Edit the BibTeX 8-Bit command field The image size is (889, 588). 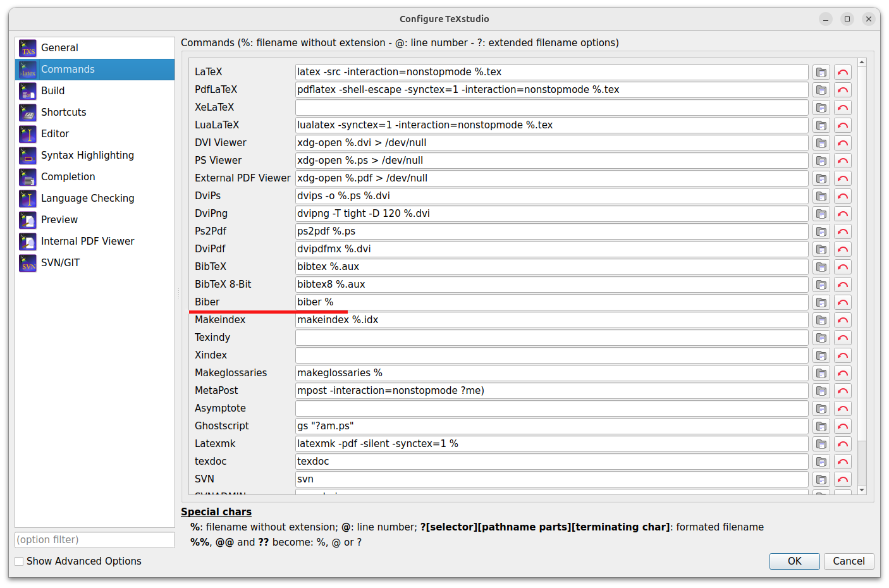551,285
